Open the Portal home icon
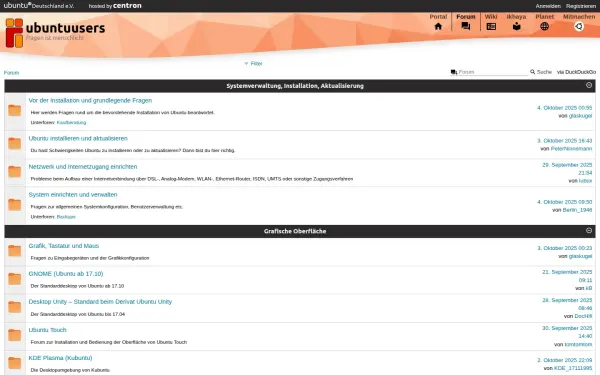The image size is (600, 375). tap(438, 26)
